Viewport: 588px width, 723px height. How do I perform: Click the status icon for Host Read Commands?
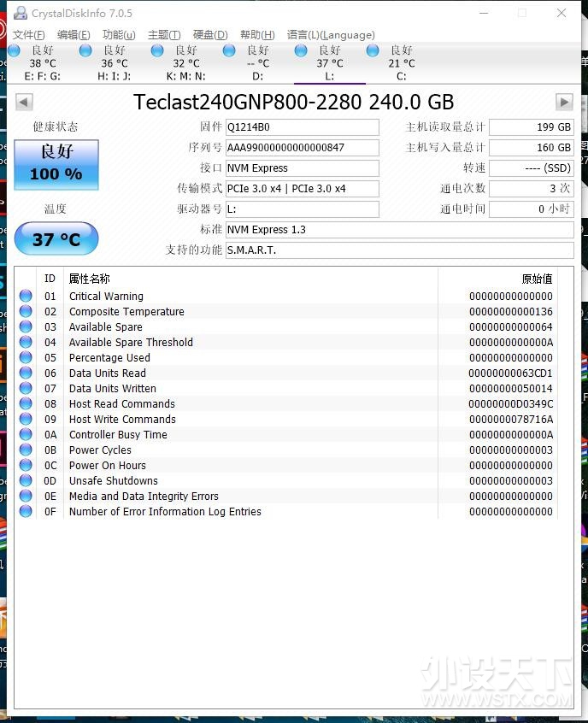[x=26, y=403]
